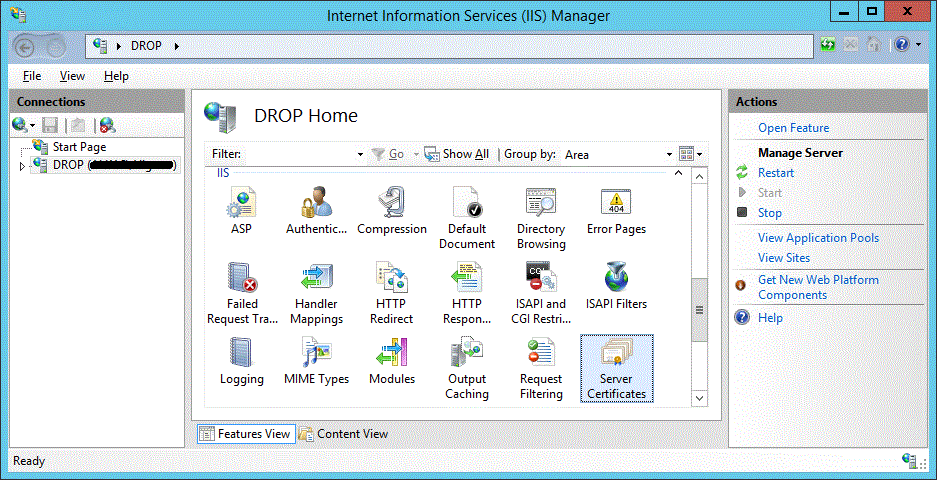The height and width of the screenshot is (480, 937).
Task: Click View Application Pools link
Action: click(x=818, y=238)
